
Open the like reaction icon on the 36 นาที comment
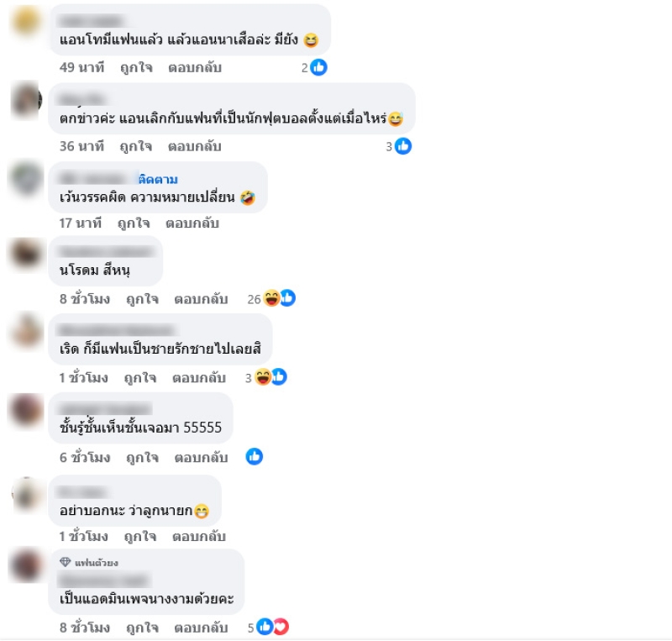(x=403, y=146)
